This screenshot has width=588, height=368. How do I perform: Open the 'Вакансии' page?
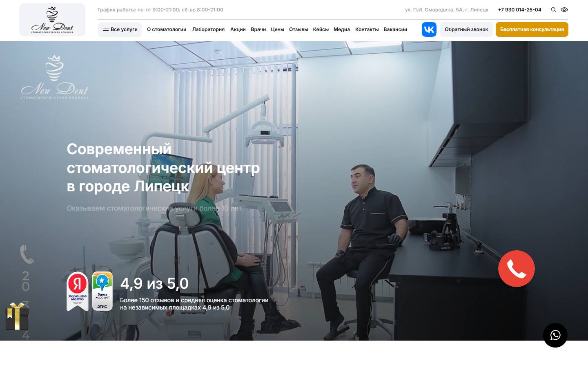[x=395, y=29]
